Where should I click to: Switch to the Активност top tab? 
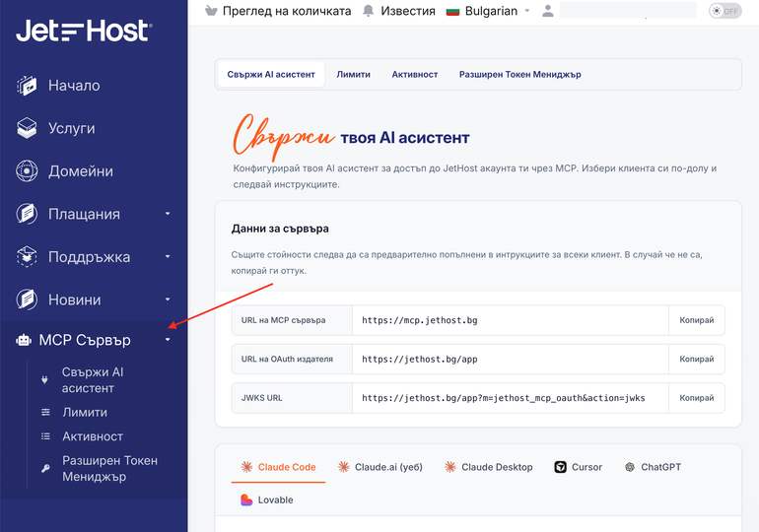pos(415,75)
